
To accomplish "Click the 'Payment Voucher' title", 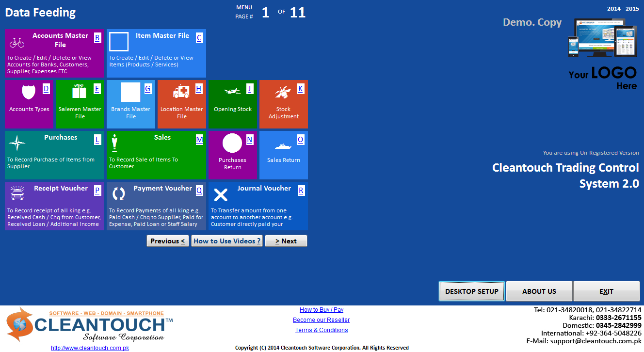I will click(163, 188).
